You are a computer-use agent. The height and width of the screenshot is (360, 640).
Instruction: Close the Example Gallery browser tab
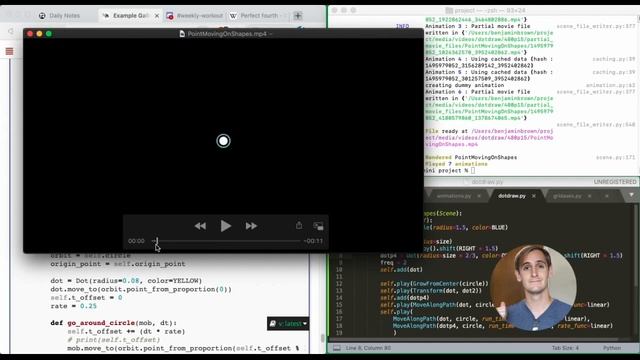pyautogui.click(x=157, y=16)
